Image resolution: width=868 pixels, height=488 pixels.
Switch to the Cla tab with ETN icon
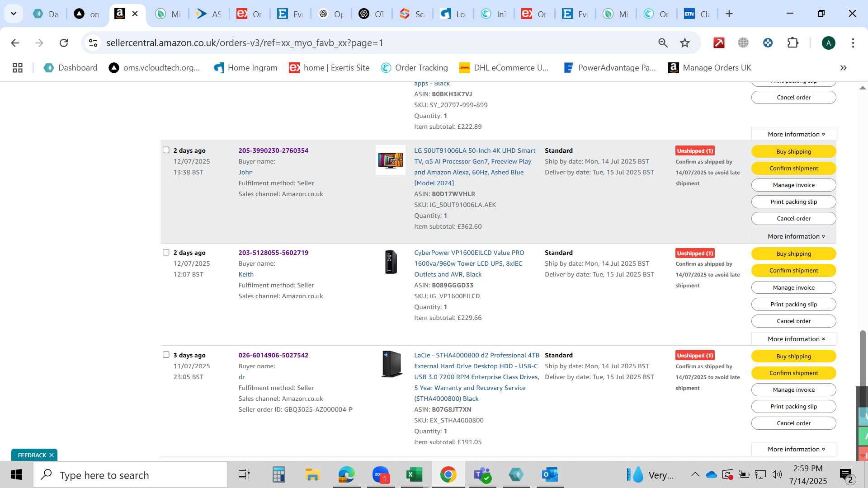click(697, 14)
